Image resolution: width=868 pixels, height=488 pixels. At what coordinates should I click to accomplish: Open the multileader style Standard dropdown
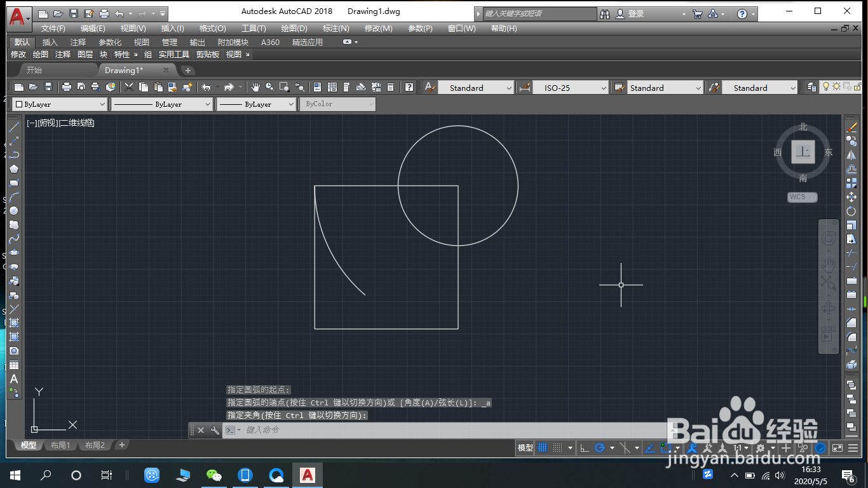coord(760,88)
